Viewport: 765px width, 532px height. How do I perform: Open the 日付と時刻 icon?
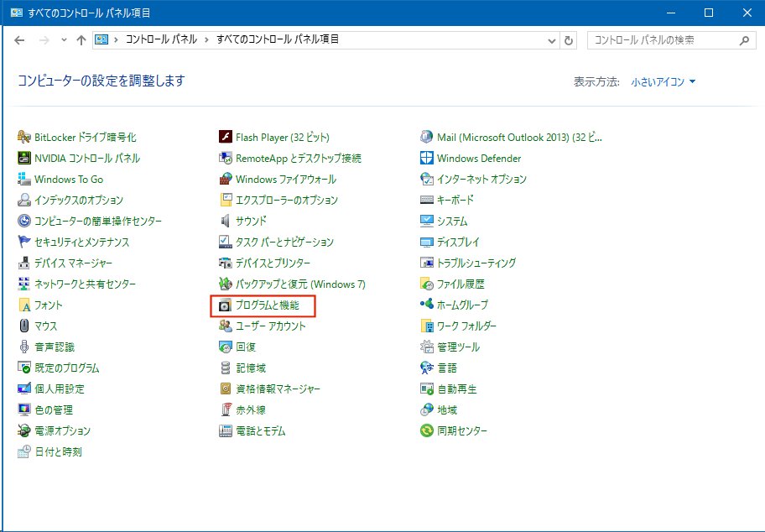tap(23, 452)
